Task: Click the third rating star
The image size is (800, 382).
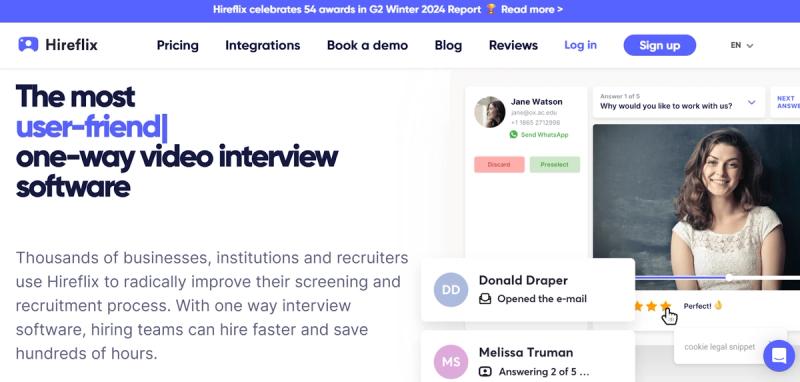Action: point(665,306)
